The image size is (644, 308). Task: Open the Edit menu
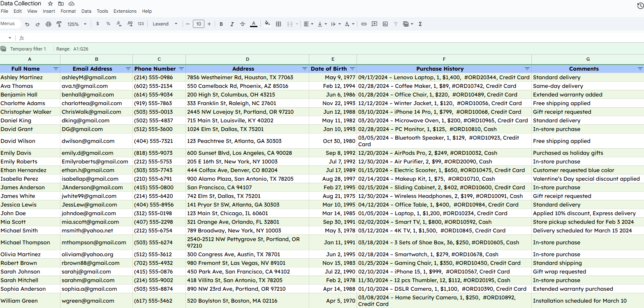18,11
